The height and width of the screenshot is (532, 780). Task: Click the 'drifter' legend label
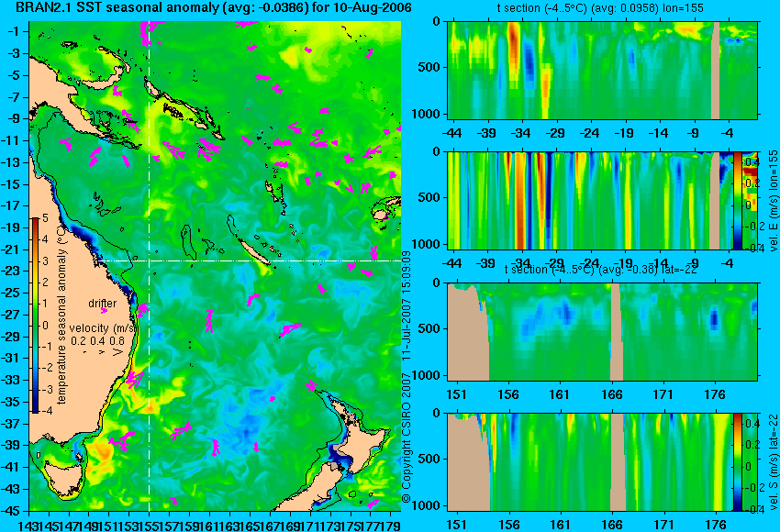pyautogui.click(x=102, y=303)
